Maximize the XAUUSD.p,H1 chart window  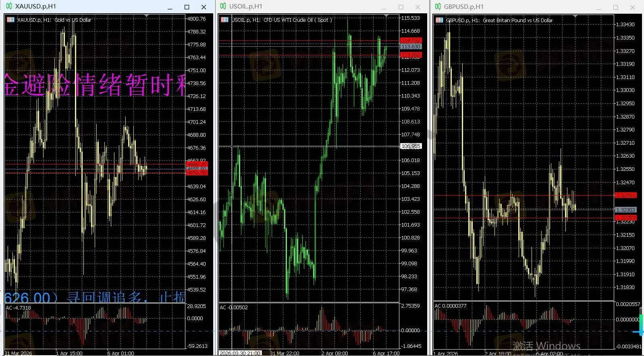point(187,7)
